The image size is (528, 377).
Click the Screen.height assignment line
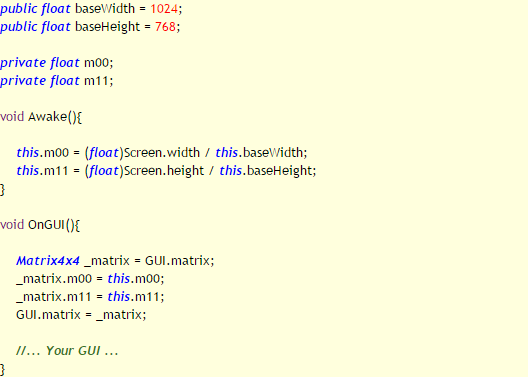coord(166,171)
